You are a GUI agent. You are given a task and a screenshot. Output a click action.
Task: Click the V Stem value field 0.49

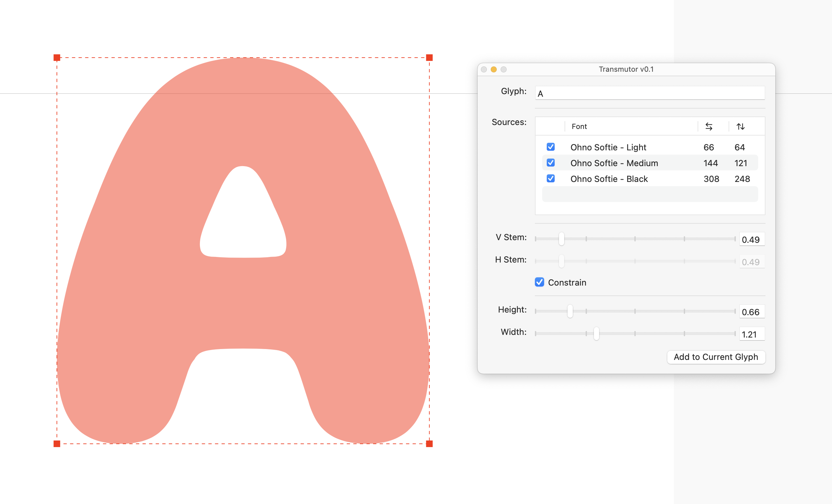752,239
